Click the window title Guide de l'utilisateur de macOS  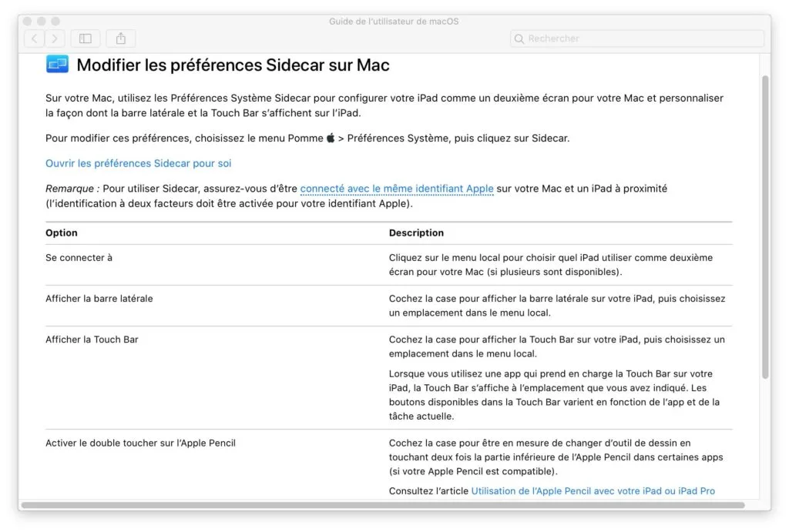(x=394, y=21)
